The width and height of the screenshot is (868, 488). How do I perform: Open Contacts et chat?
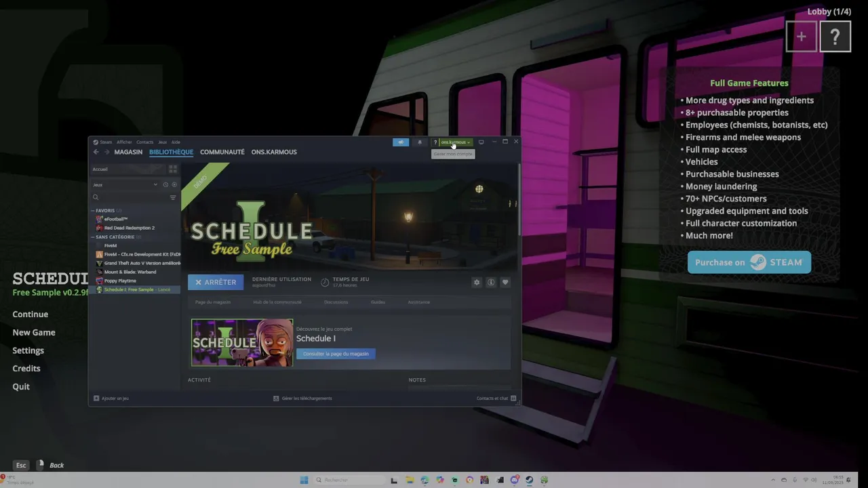click(x=496, y=399)
